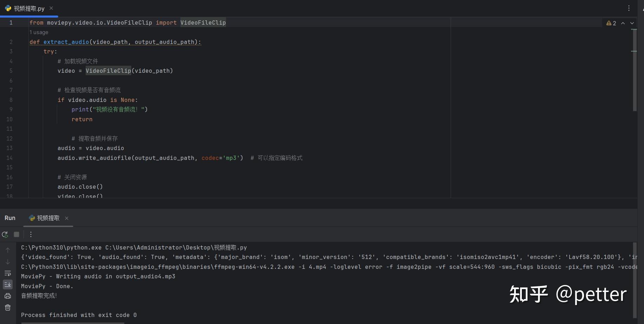Click the '1 usage' hint above extract_audio
The height and width of the screenshot is (324, 644).
point(39,32)
